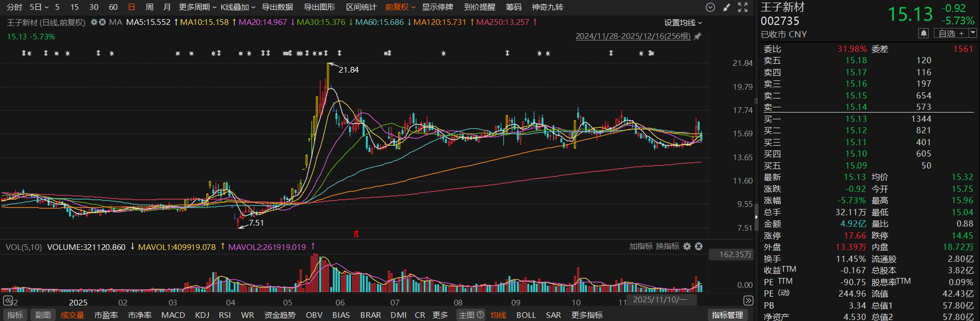This screenshot has width=980, height=321.
Task: Select the MACD sub-chart indicator tab
Action: tap(173, 315)
